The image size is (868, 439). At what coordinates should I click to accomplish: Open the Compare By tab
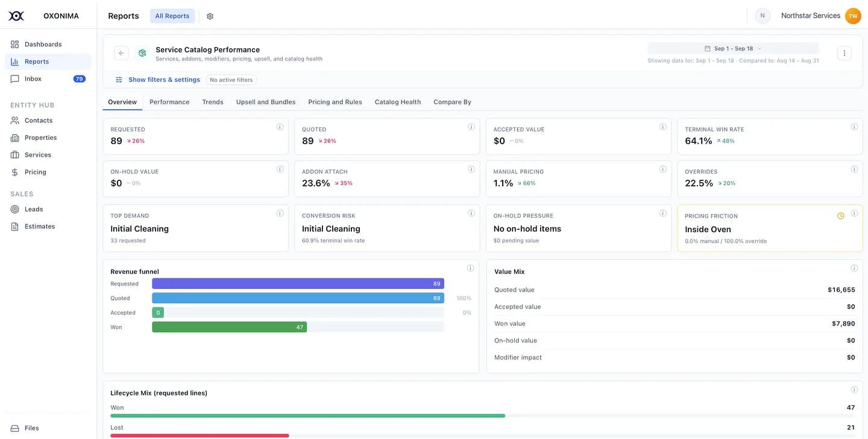[x=452, y=102]
